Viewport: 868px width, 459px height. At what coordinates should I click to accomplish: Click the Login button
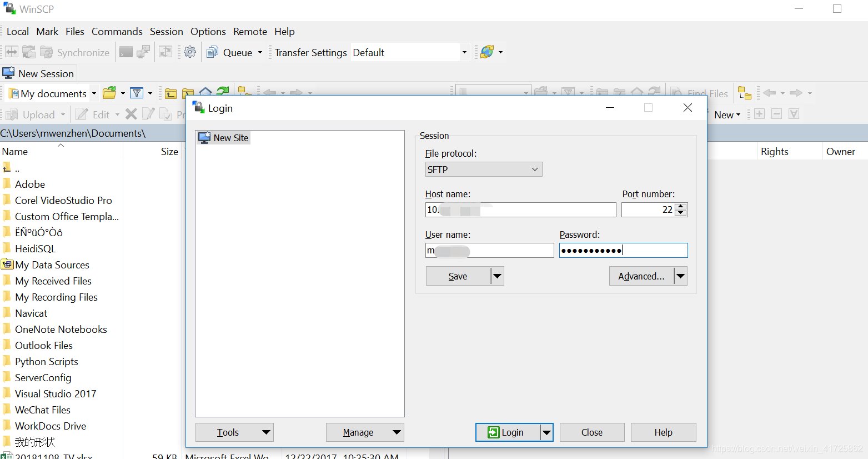tap(508, 432)
